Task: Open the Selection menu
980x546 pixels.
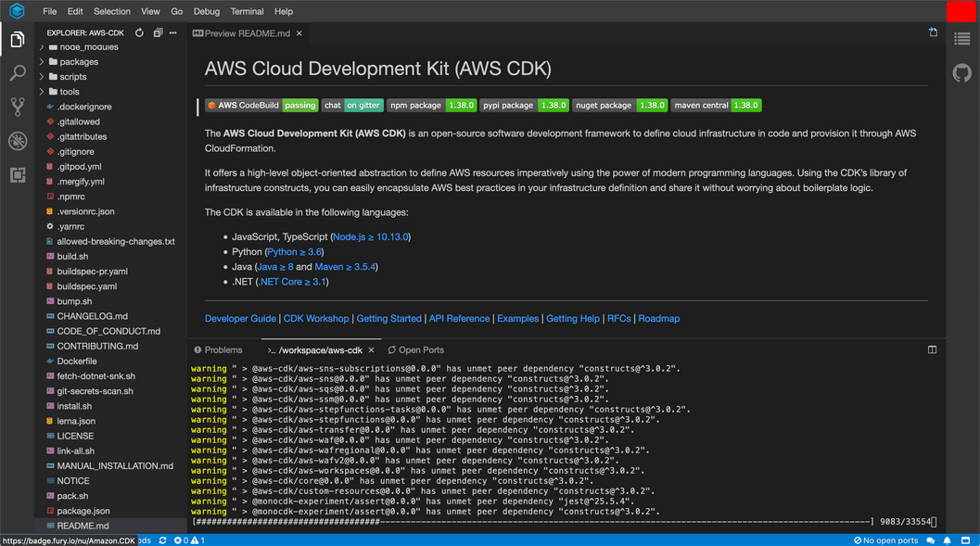Action: pyautogui.click(x=112, y=11)
